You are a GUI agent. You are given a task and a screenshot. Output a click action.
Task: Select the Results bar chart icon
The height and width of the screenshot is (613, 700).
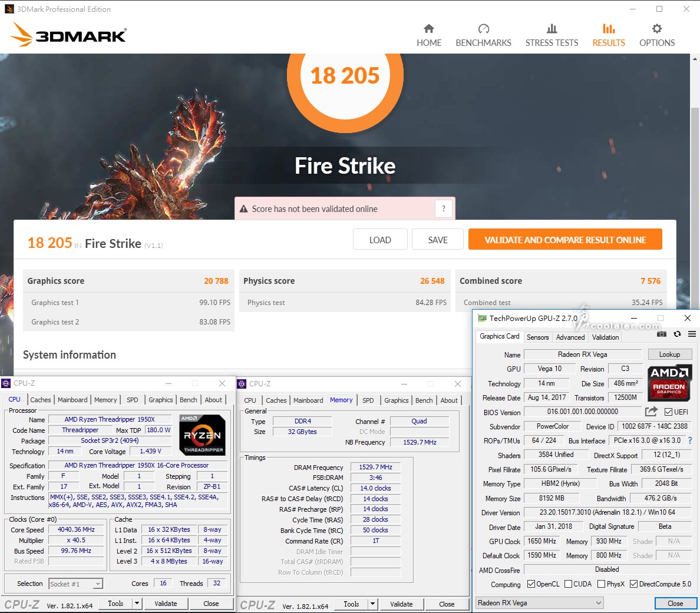click(609, 29)
